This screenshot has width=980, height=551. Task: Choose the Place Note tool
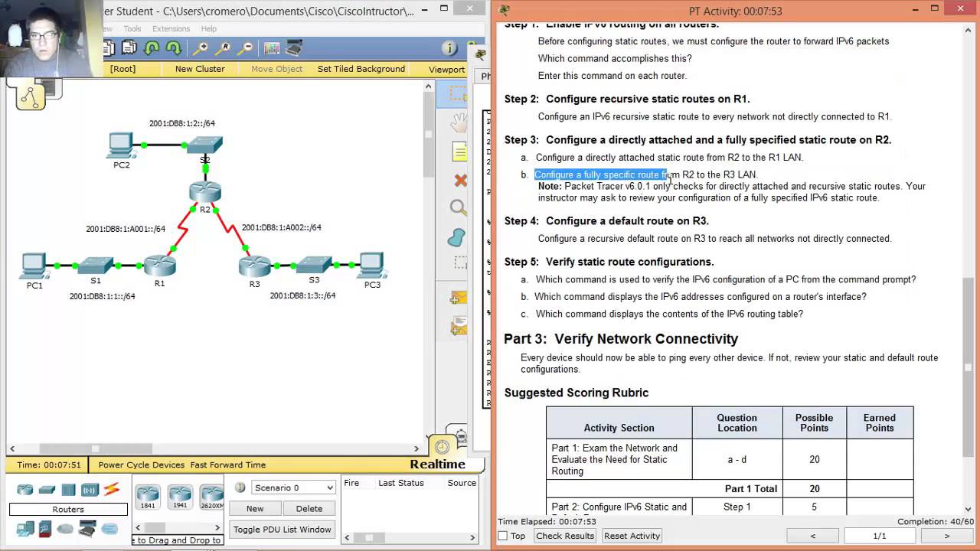[x=459, y=152]
